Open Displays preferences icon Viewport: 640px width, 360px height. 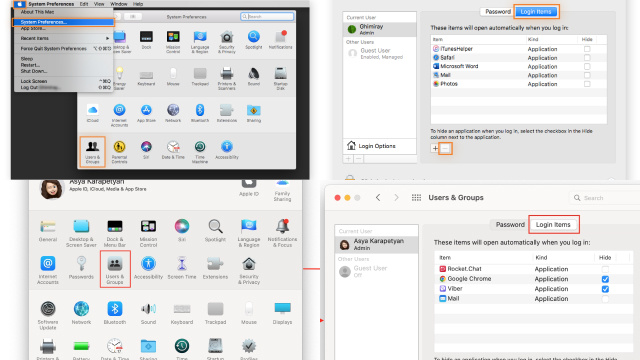pyautogui.click(x=282, y=313)
